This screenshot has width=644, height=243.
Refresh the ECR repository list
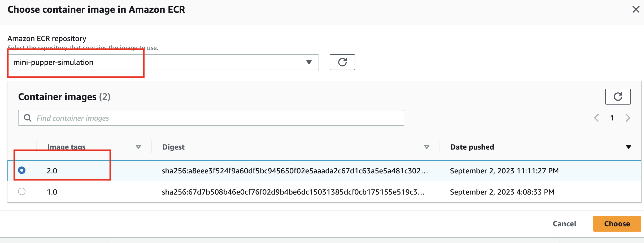click(x=342, y=62)
